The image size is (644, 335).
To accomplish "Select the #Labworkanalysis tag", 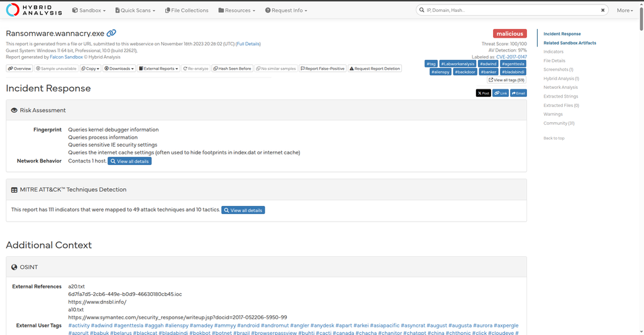I will 458,64.
